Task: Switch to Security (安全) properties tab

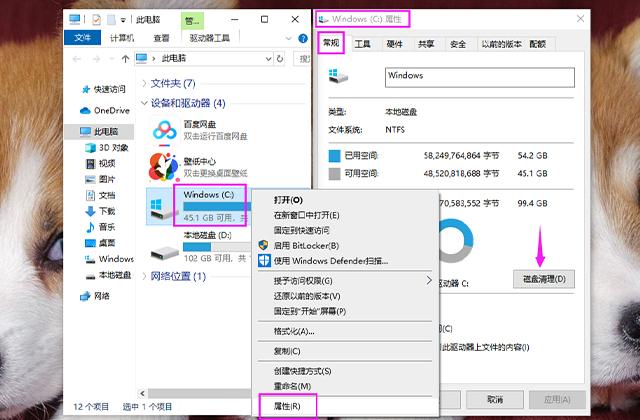Action: [x=458, y=44]
